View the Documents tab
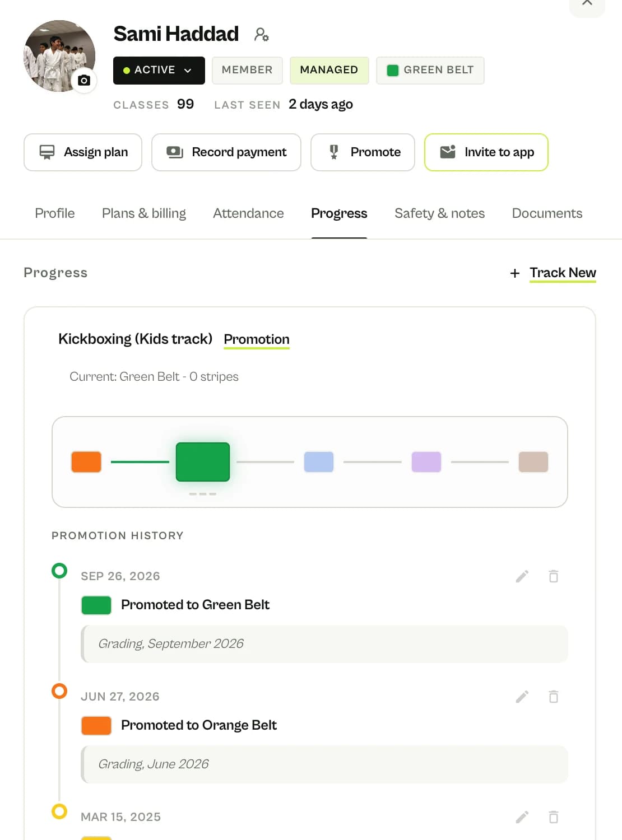The width and height of the screenshot is (622, 840). (547, 213)
